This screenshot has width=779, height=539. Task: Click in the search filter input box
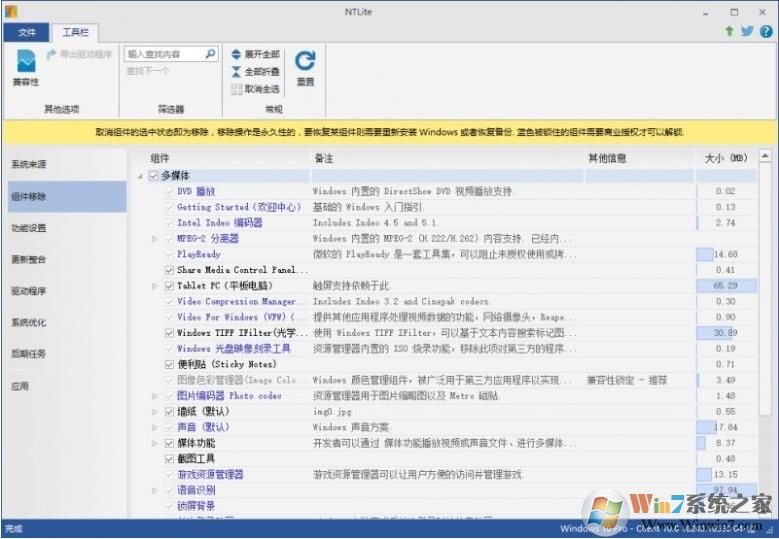[165, 54]
